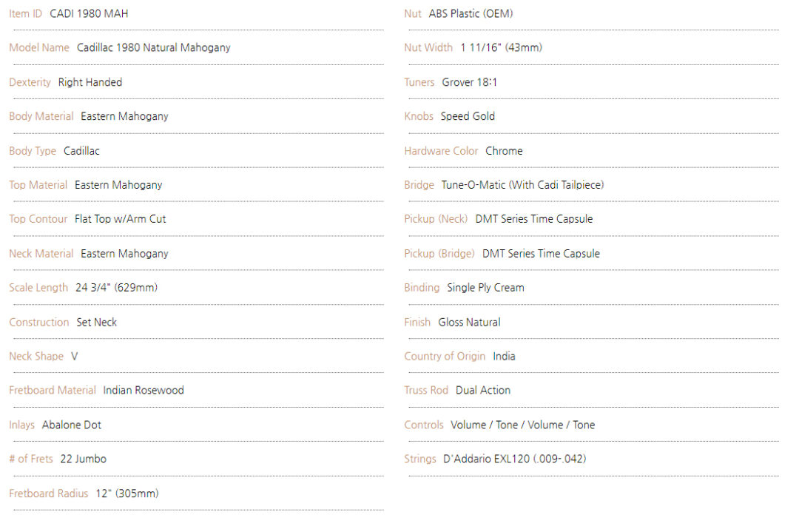Click the Item ID value CADI 1980 MAH
The height and width of the screenshot is (532, 799).
click(x=89, y=14)
